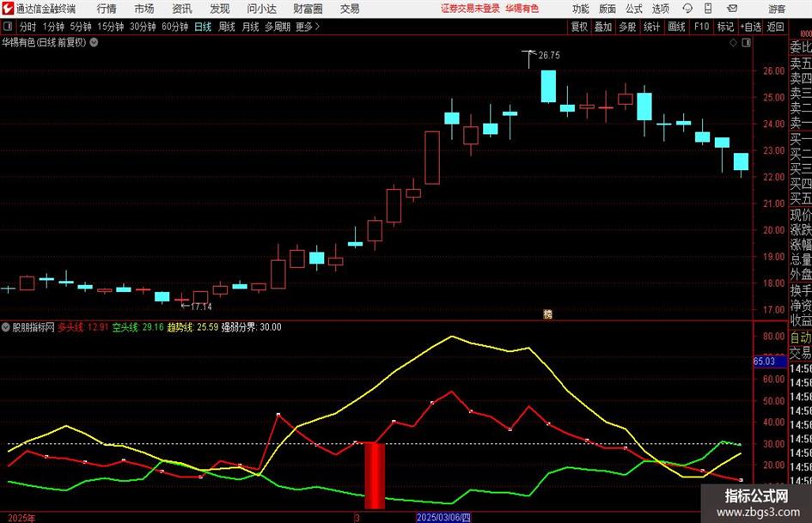Click the 叠加 overlay button
812x523 pixels.
pyautogui.click(x=603, y=27)
